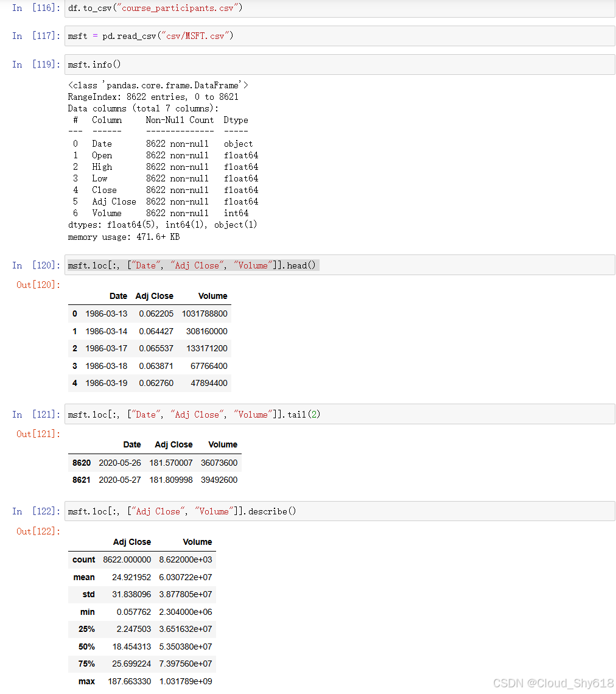
Task: Click 'Adj Close' header in tail table
Action: (173, 445)
